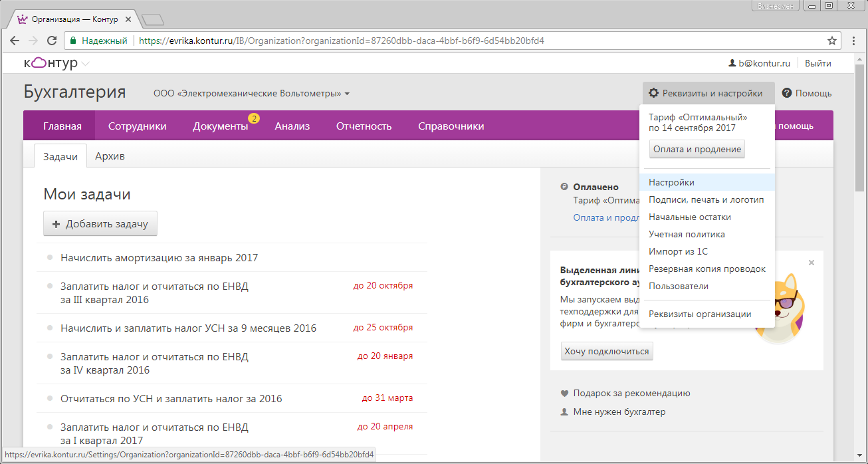Choose Начальные остатки from the menu
The image size is (868, 464).
707,217
